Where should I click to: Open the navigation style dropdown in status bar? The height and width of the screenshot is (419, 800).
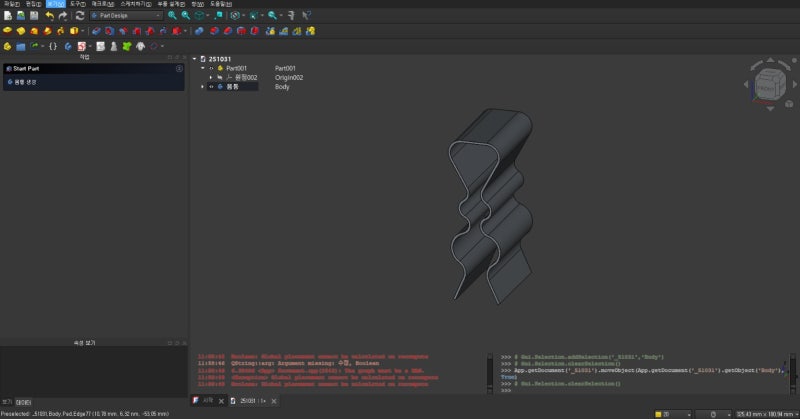(x=713, y=414)
